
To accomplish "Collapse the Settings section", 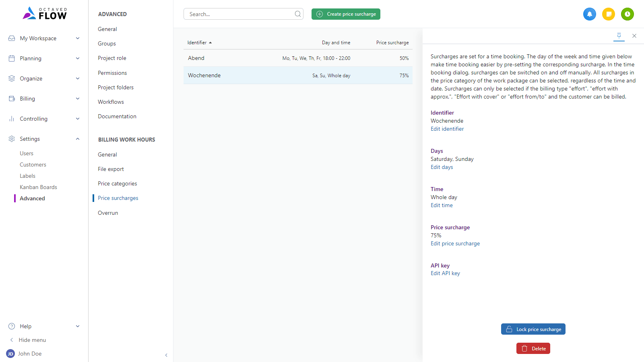I will coord(78,139).
